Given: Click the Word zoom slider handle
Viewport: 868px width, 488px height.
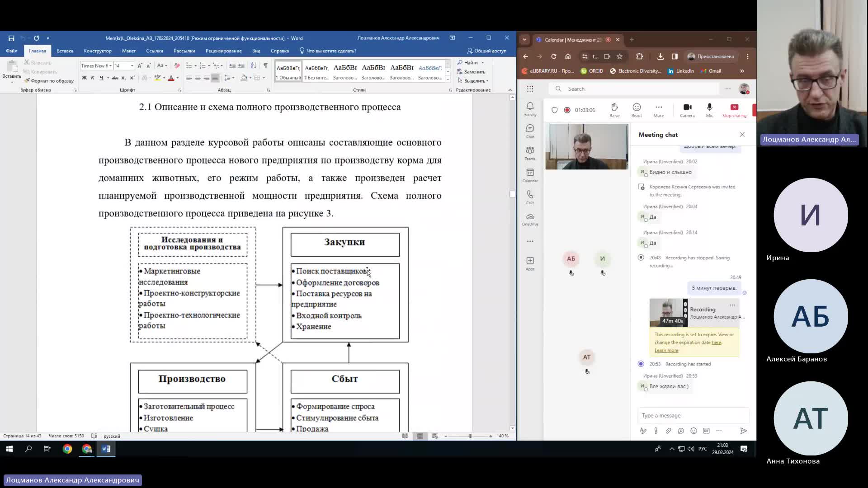Looking at the screenshot, I should tap(470, 436).
